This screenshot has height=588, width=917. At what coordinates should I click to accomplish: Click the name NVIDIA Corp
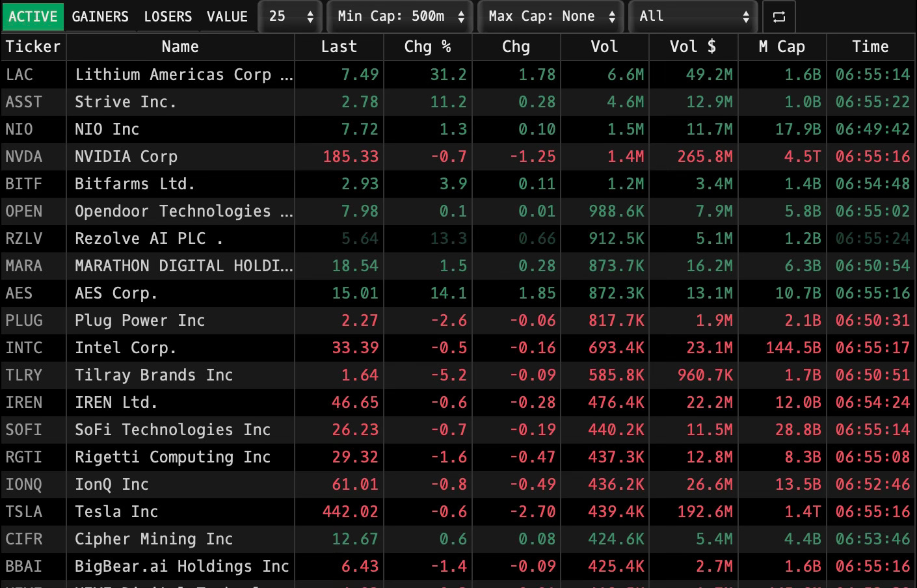click(126, 157)
